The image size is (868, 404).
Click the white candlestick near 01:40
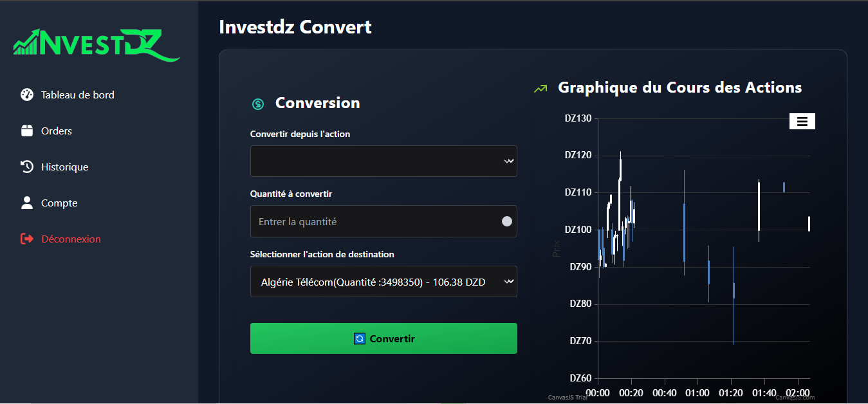[x=759, y=206]
